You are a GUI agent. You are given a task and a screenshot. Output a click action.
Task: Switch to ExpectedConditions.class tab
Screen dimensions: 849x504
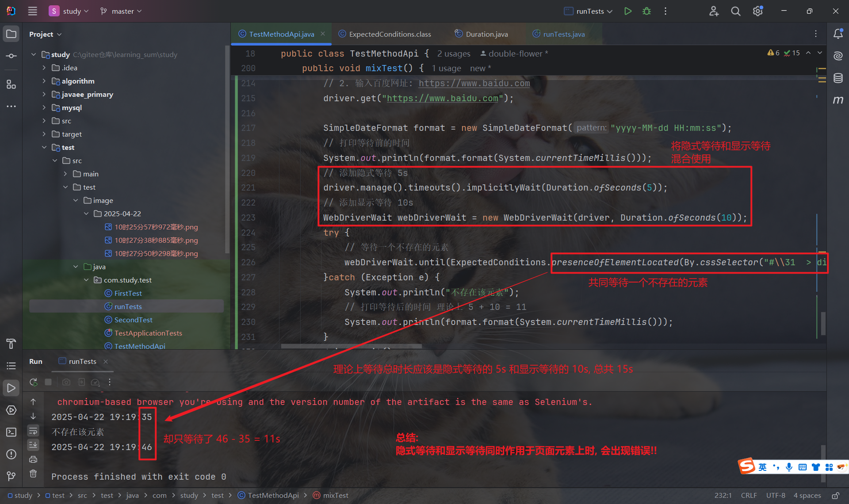tap(390, 34)
